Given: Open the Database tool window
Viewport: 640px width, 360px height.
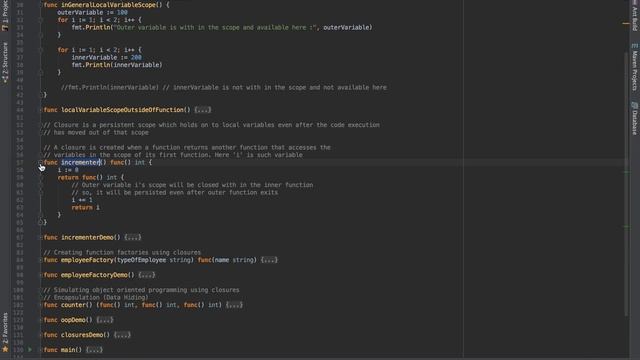Looking at the screenshot, I should point(635,118).
